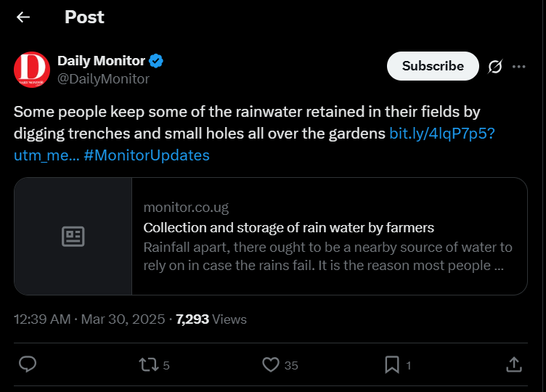546x392 pixels.
Task: Open Daily Monitor profile avatar
Action: 32,70
